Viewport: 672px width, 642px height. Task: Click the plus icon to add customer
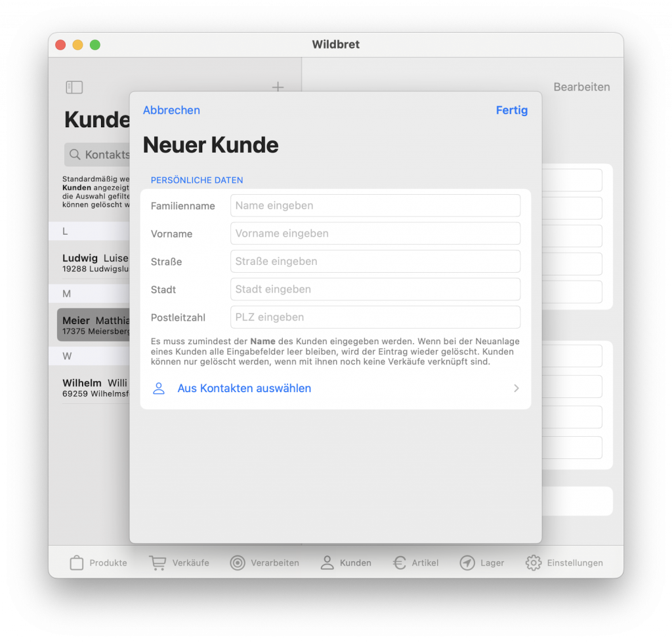[x=278, y=87]
